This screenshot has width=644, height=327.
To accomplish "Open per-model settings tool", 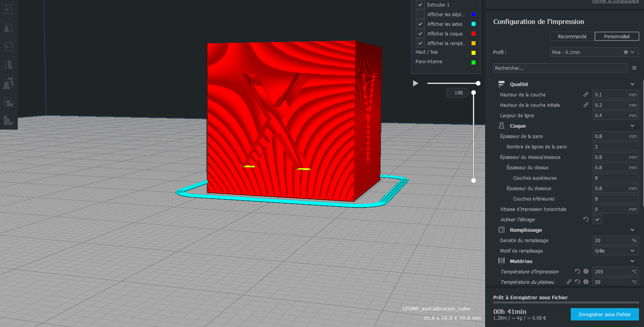I will [8, 83].
